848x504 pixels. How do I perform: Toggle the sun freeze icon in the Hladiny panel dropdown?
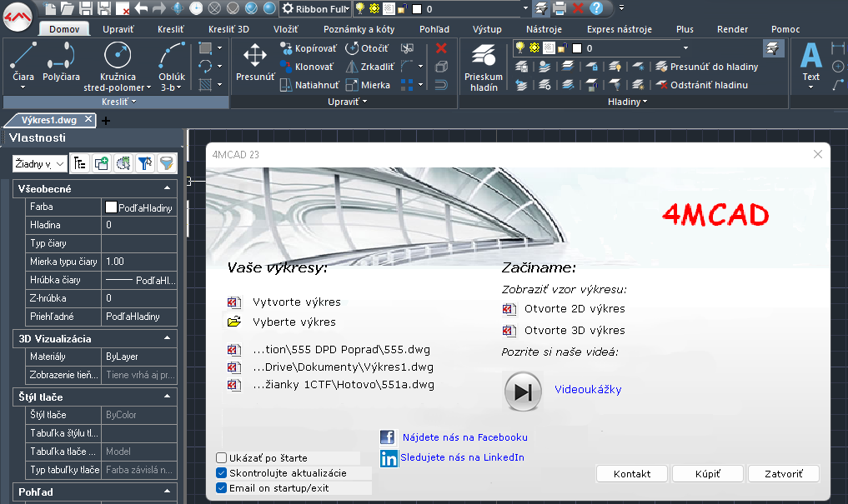pos(534,48)
